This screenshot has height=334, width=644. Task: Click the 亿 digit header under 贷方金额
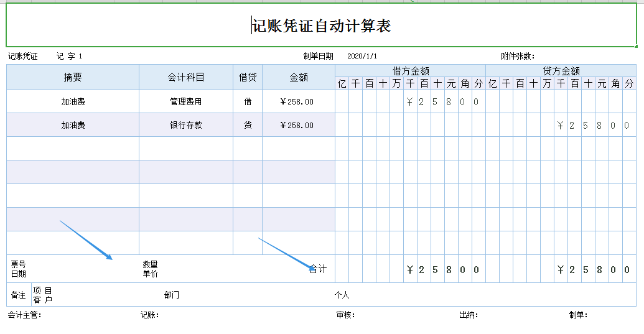pos(492,84)
